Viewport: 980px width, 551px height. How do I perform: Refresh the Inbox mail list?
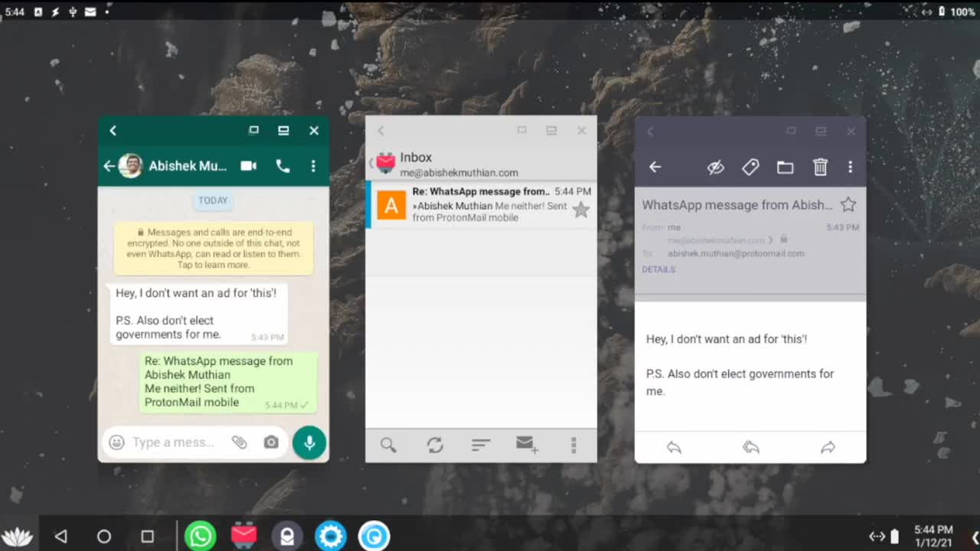coord(435,445)
